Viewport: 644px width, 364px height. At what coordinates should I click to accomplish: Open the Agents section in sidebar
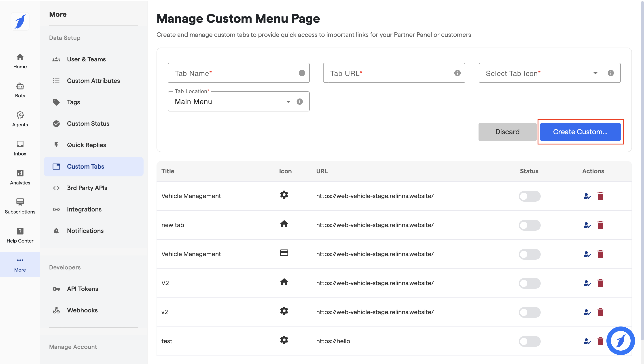(x=20, y=115)
